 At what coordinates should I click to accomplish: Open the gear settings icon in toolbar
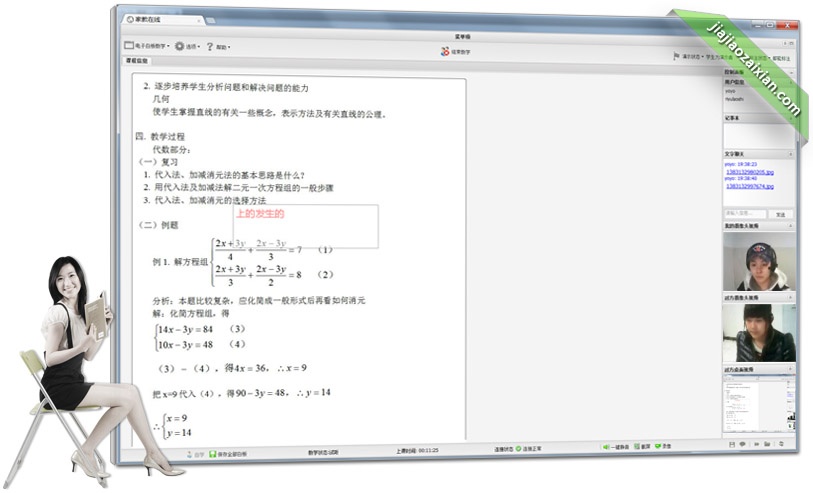(179, 46)
